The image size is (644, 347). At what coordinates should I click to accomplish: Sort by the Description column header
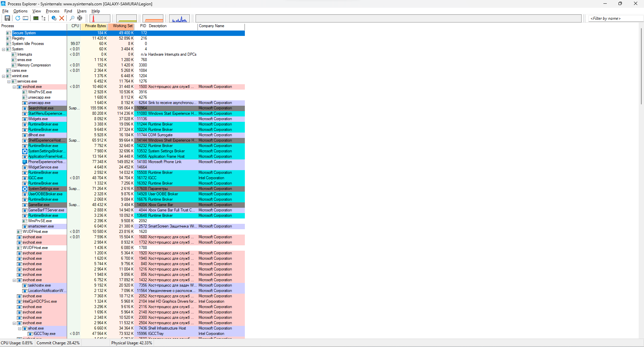pos(173,26)
